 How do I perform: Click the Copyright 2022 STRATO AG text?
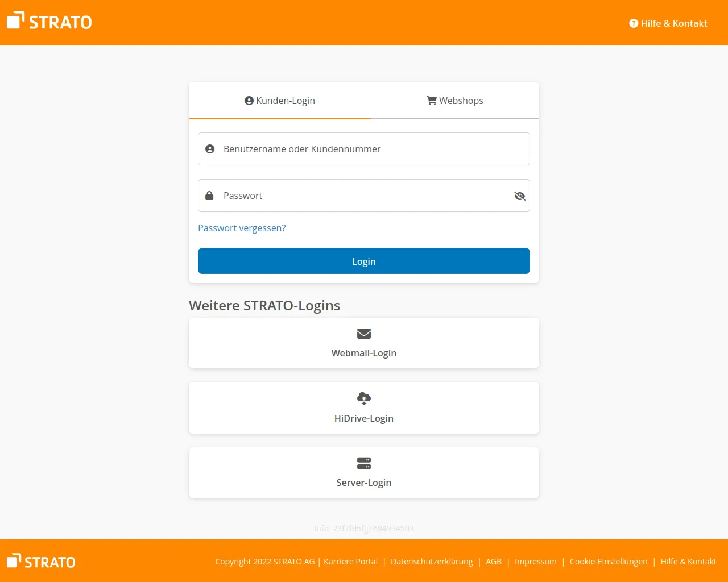264,562
